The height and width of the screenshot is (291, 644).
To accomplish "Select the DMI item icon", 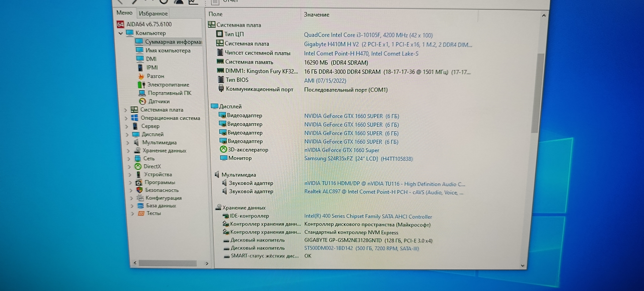I will tap(140, 59).
